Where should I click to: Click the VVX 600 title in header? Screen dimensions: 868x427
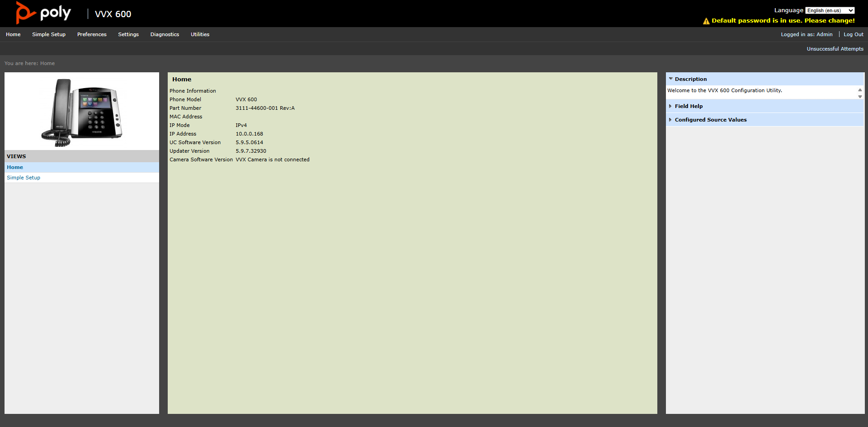coord(113,14)
